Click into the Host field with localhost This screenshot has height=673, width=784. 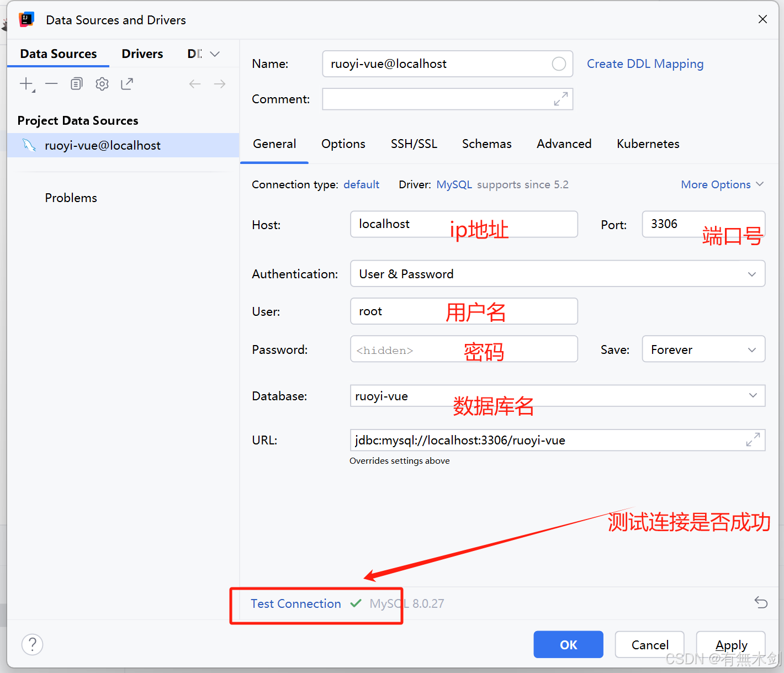[464, 224]
